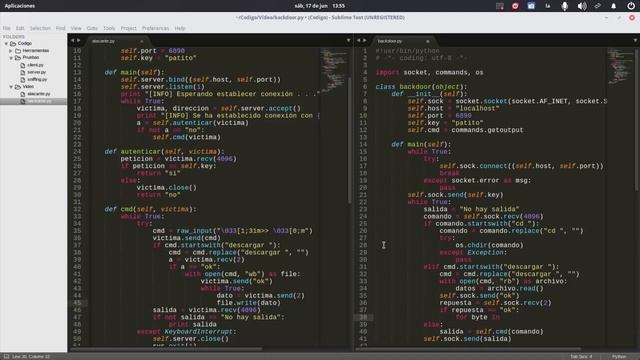This screenshot has height=360, width=640.
Task: Open the date and time panel clock
Action: click(x=320, y=6)
